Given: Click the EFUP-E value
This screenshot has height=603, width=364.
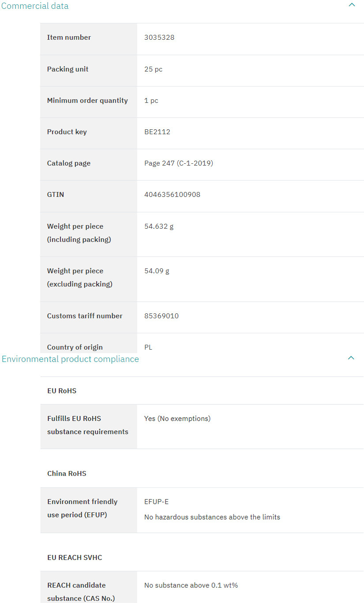Looking at the screenshot, I should click(156, 502).
